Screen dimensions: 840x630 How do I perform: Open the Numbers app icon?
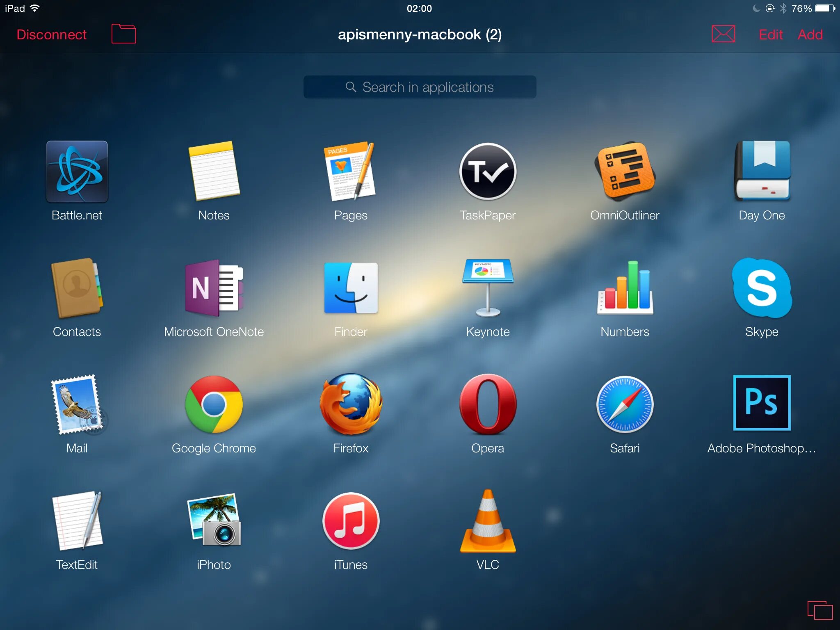click(x=625, y=288)
